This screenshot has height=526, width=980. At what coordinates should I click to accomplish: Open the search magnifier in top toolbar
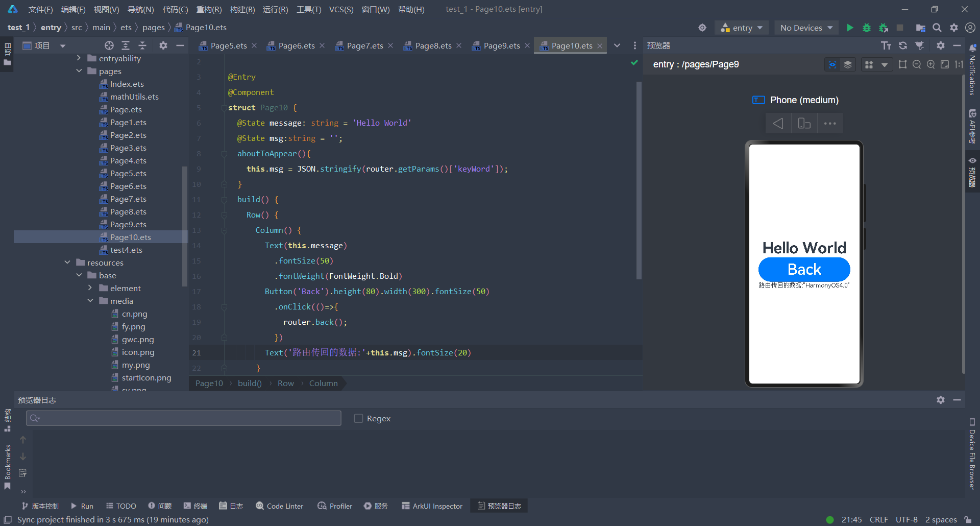coord(937,28)
